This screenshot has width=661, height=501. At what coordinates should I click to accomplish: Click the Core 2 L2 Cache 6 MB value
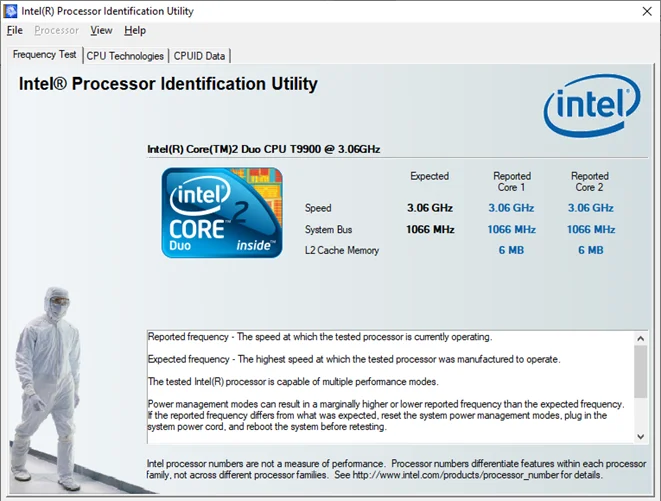pos(591,250)
